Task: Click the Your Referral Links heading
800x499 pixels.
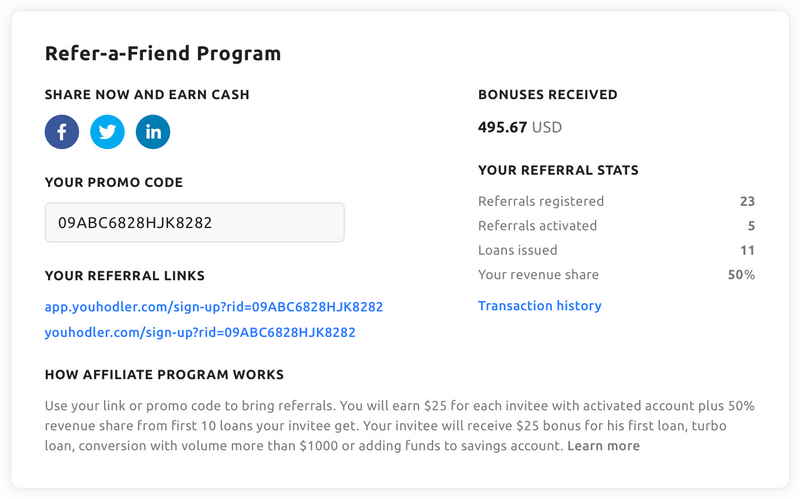Action: click(x=125, y=276)
